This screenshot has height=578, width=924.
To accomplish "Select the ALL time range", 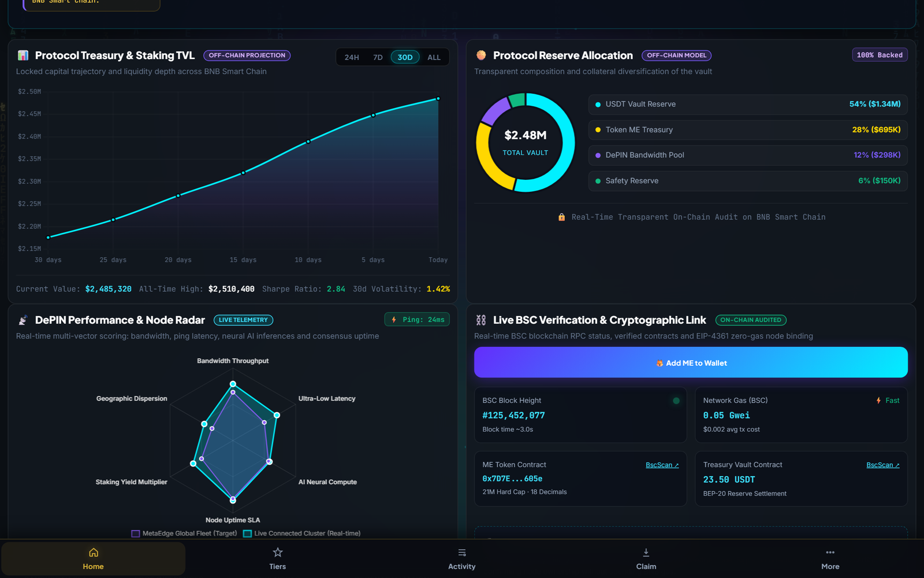I will [434, 57].
